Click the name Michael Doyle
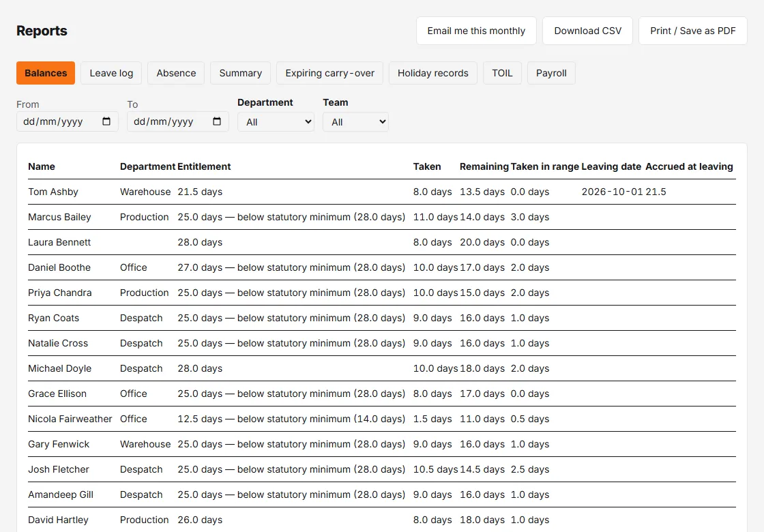The width and height of the screenshot is (764, 532). pos(60,369)
